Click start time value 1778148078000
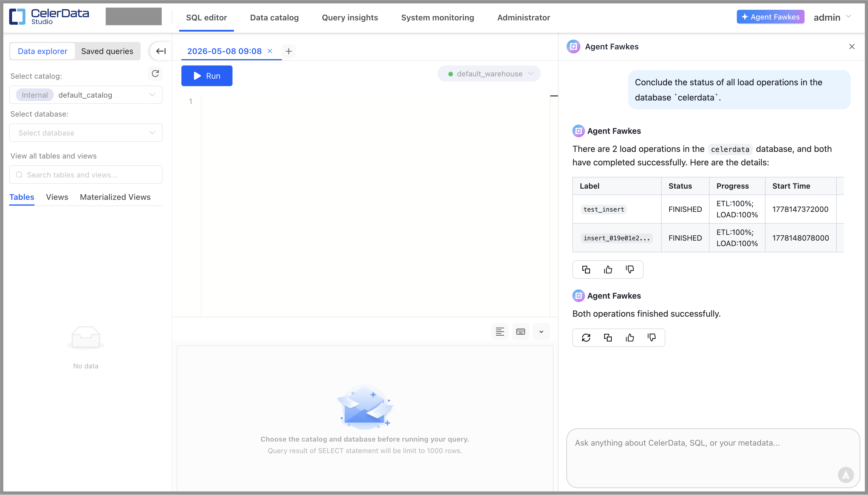The width and height of the screenshot is (868, 495). pos(800,238)
